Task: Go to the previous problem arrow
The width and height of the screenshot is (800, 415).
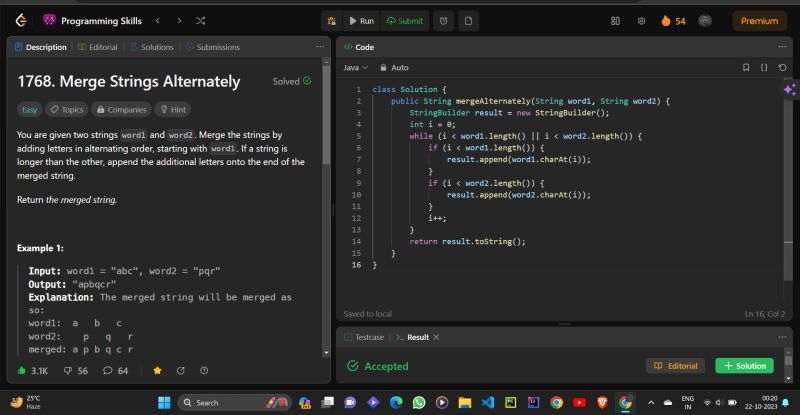Action: point(158,20)
